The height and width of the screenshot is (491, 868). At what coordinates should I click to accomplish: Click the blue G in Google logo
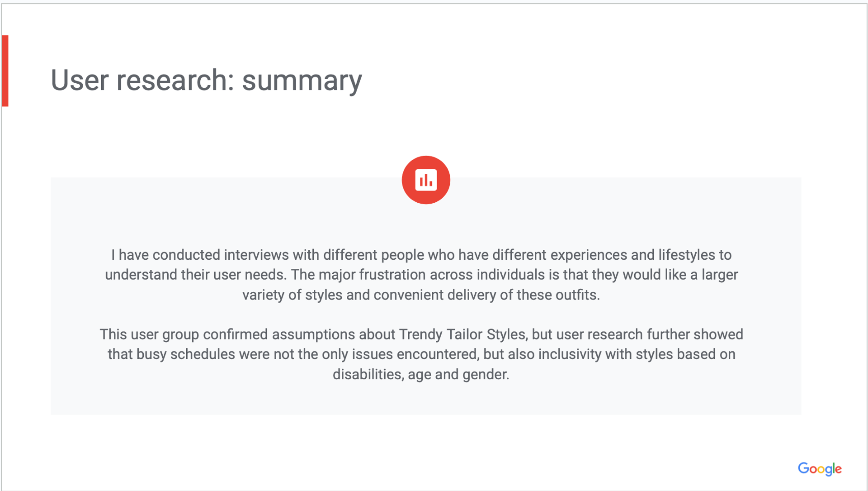804,468
